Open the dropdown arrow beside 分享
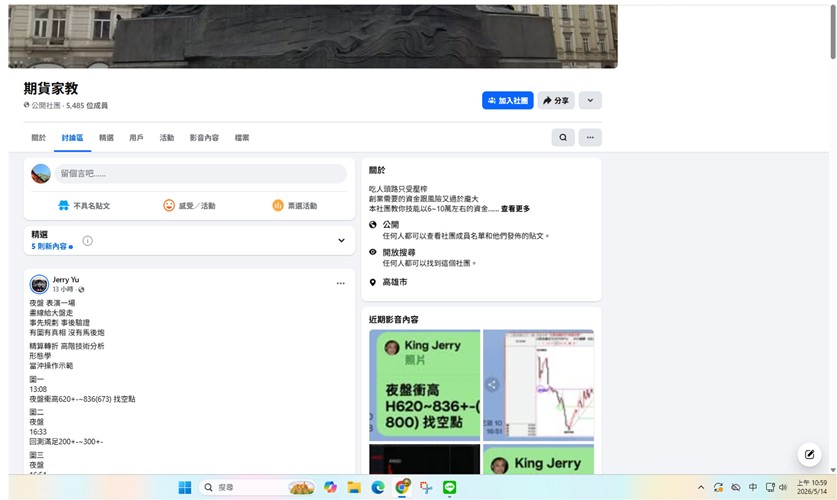The width and height of the screenshot is (837, 500). pos(590,100)
